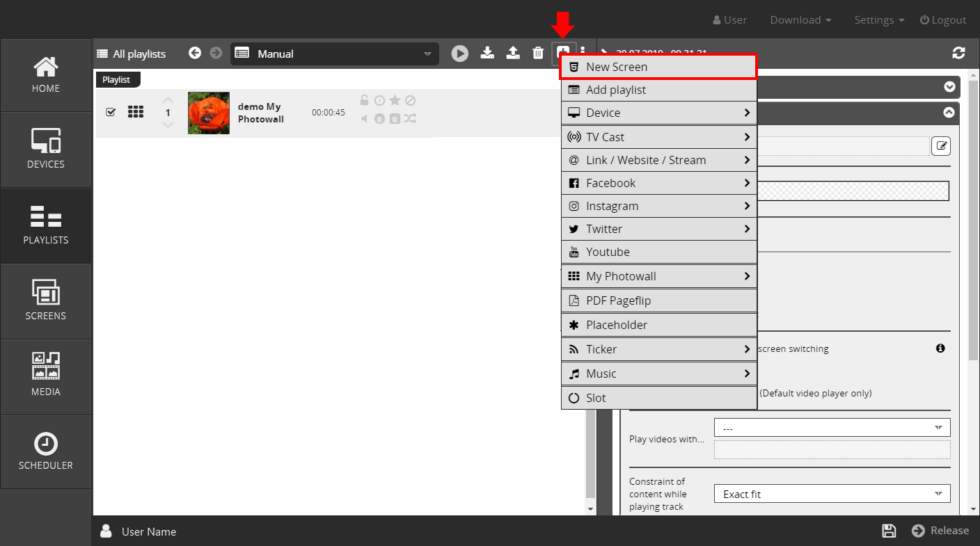
Task: Open the Twitter submenu
Action: coord(658,229)
